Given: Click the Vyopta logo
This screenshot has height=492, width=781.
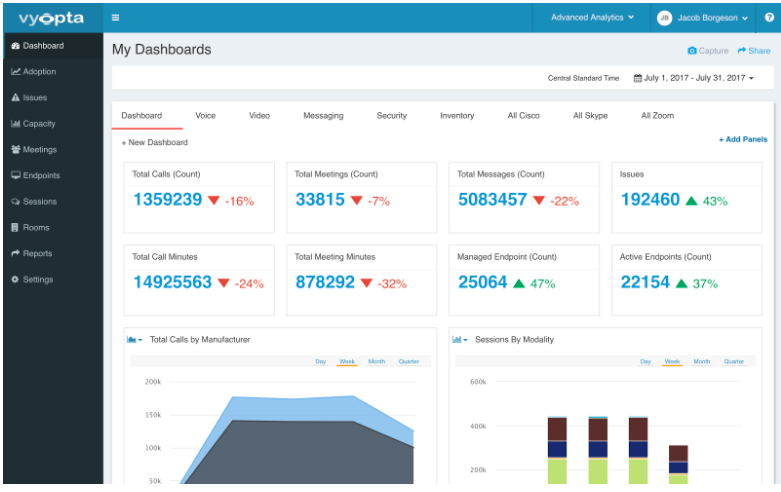Looking at the screenshot, I should coord(51,18).
